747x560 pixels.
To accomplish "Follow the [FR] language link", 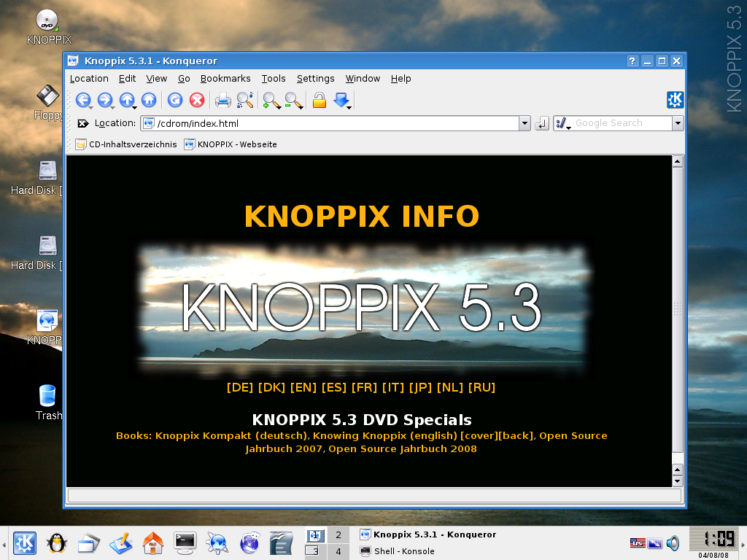I will pos(364,388).
